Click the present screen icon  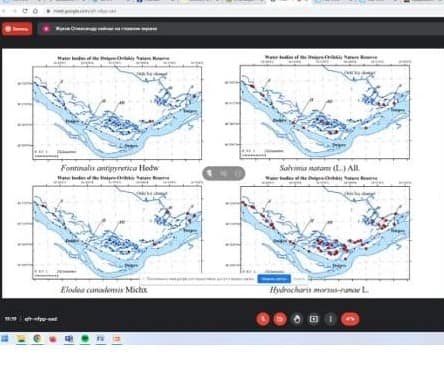pyautogui.click(x=314, y=319)
